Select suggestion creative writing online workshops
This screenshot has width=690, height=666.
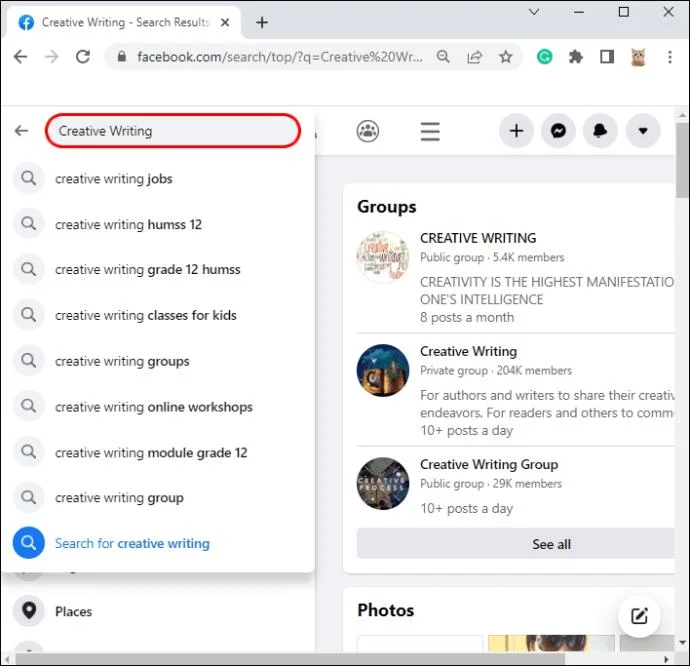coord(158,407)
